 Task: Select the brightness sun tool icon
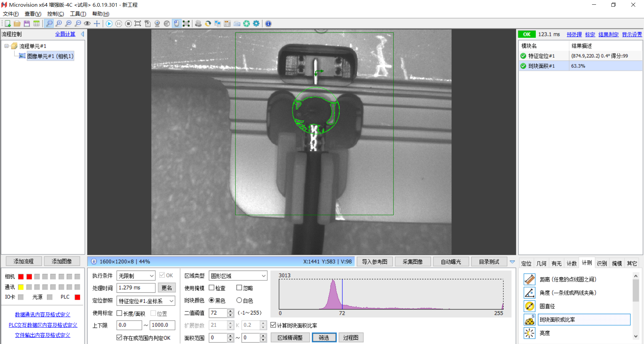point(529,333)
